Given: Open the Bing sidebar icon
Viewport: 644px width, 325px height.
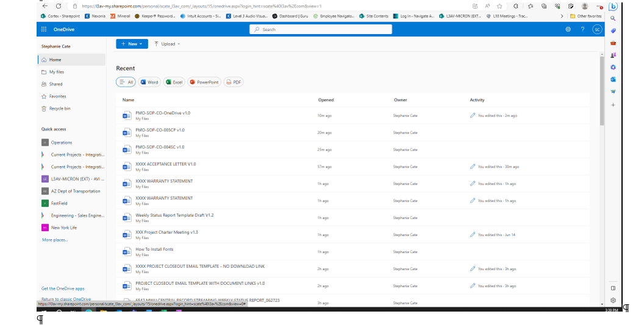Looking at the screenshot, I should pyautogui.click(x=613, y=7).
